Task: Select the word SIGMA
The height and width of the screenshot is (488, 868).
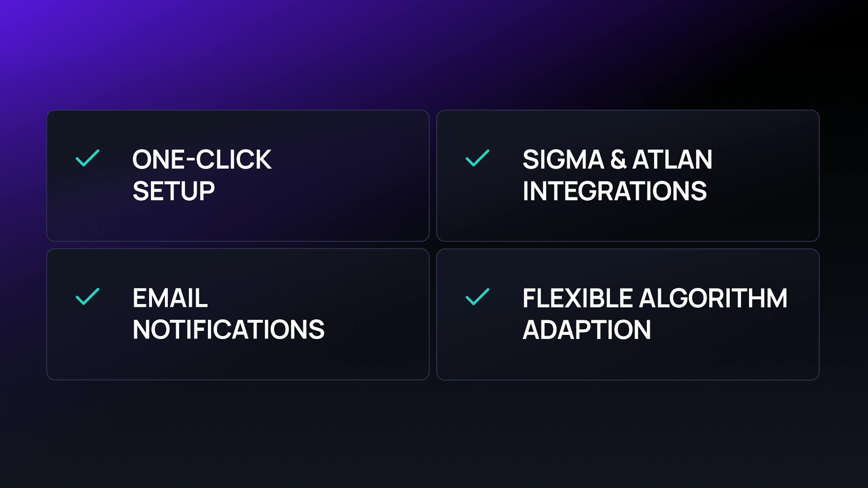Action: coord(563,159)
